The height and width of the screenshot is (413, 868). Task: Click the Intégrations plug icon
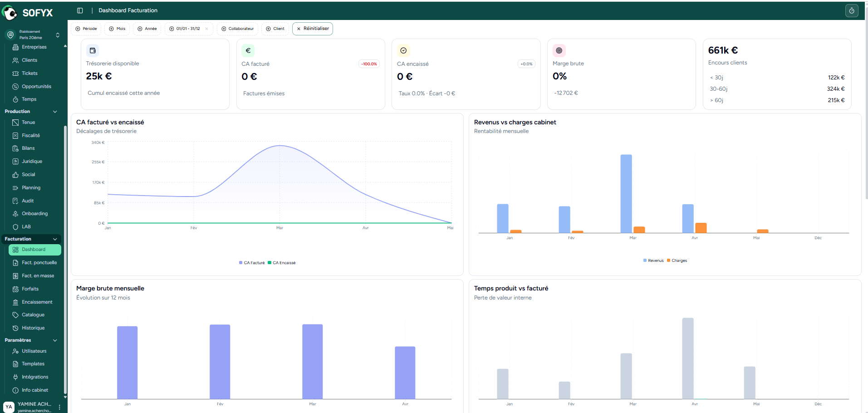[15, 377]
